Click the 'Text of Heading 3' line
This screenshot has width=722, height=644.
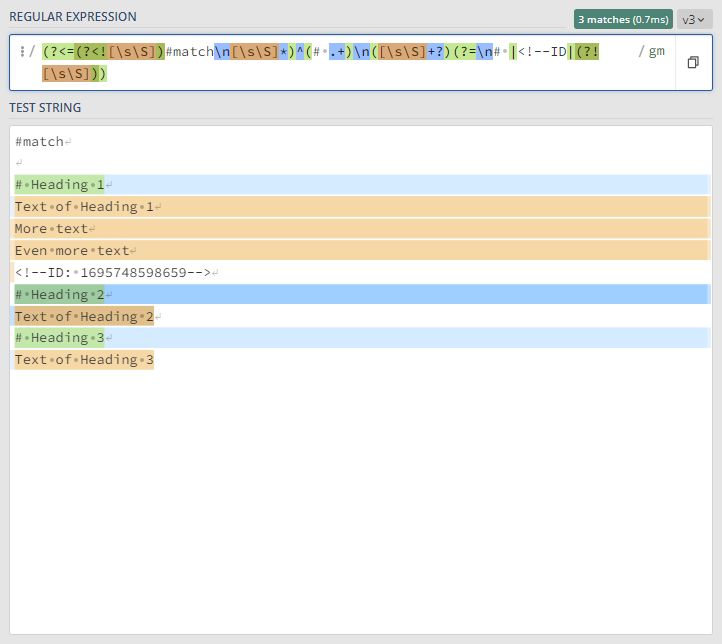[x=84, y=360]
